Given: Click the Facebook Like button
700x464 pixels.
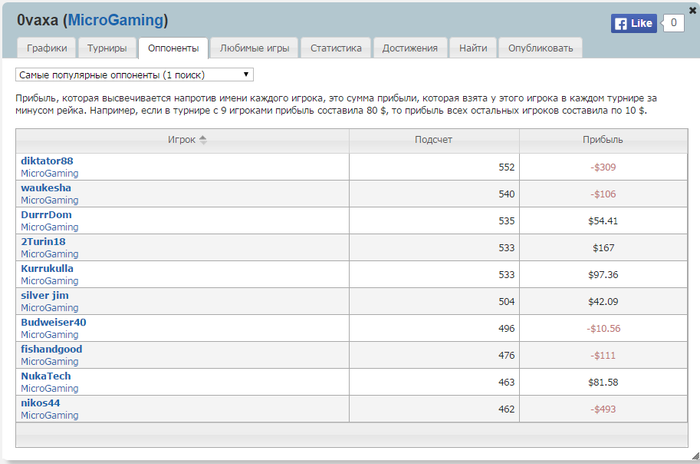Looking at the screenshot, I should tap(633, 23).
